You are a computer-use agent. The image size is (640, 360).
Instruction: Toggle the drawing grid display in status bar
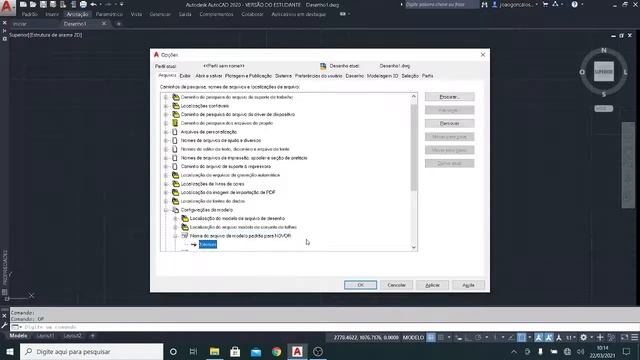(431, 337)
